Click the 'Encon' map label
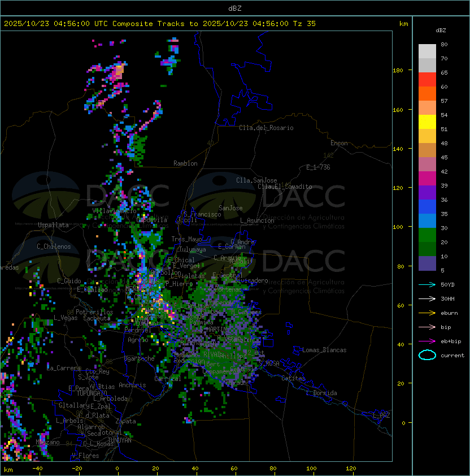The height and width of the screenshot is (476, 470). tap(339, 143)
